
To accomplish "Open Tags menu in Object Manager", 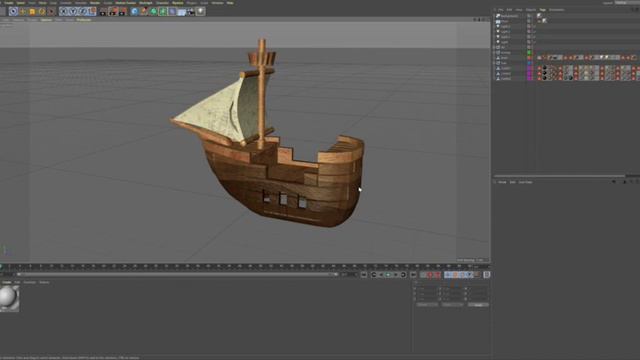I will coord(542,10).
